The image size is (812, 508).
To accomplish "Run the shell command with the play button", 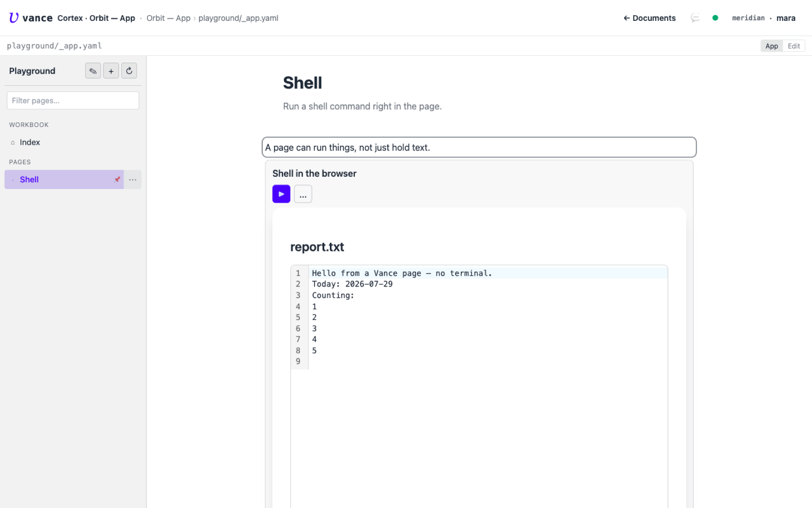I will [281, 194].
